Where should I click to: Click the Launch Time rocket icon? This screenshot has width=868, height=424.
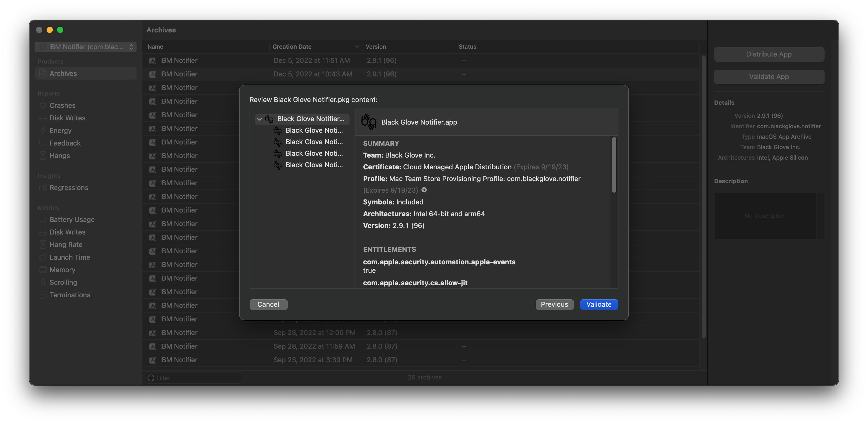tap(43, 257)
